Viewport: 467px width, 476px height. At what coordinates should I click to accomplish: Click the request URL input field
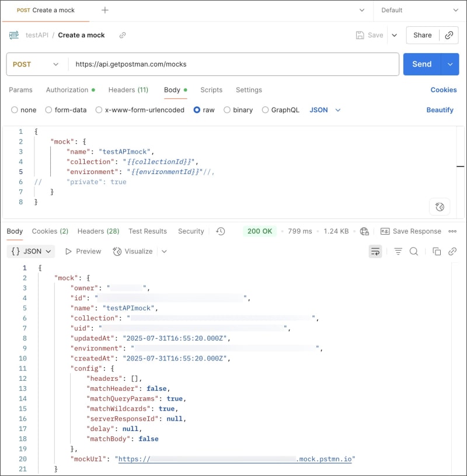point(233,64)
